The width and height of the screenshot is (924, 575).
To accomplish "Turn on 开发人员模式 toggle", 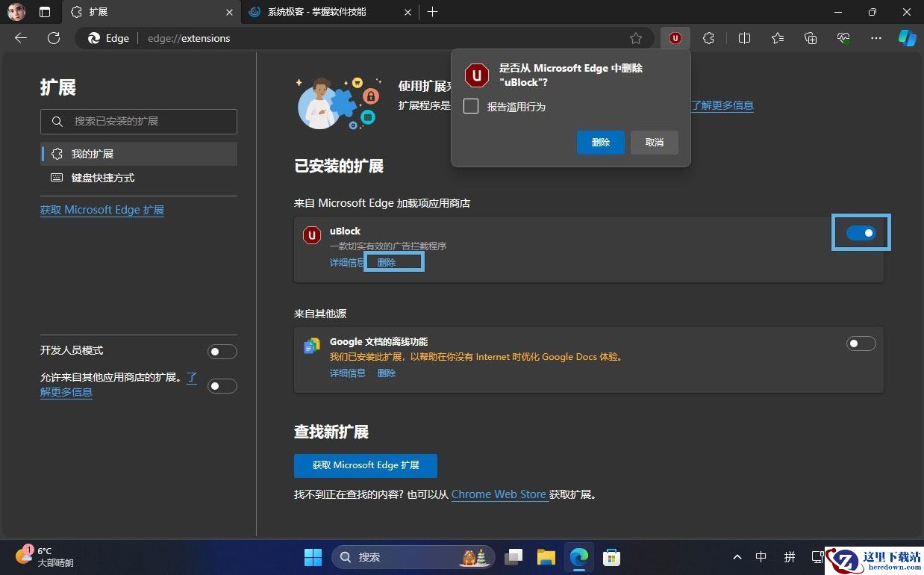I will (222, 352).
